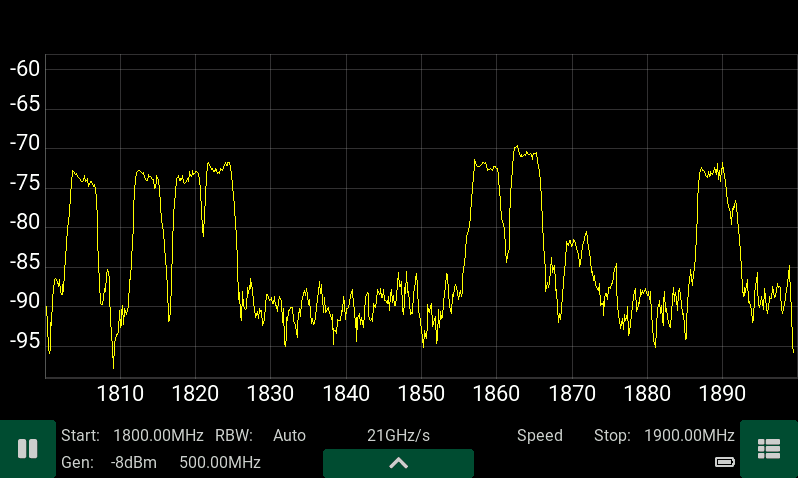
Task: Click the Start label
Action: pos(80,436)
